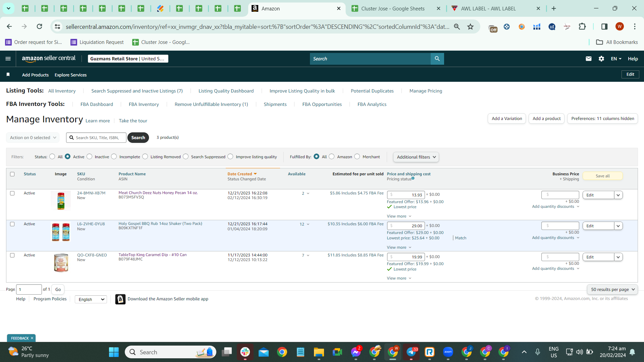Click the Save all button

603,176
